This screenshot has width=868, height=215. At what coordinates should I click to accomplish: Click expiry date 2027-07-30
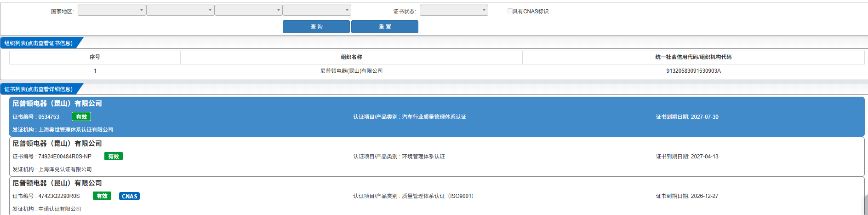pyautogui.click(x=704, y=117)
